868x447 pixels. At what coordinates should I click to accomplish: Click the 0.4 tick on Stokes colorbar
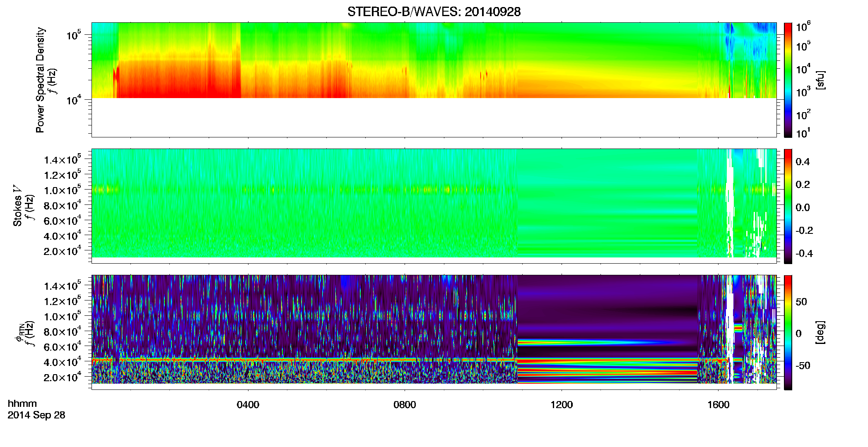pyautogui.click(x=802, y=162)
